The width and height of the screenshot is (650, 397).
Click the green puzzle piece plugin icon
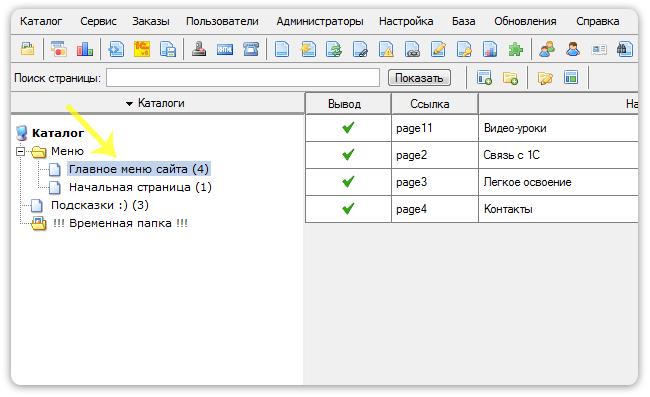516,49
